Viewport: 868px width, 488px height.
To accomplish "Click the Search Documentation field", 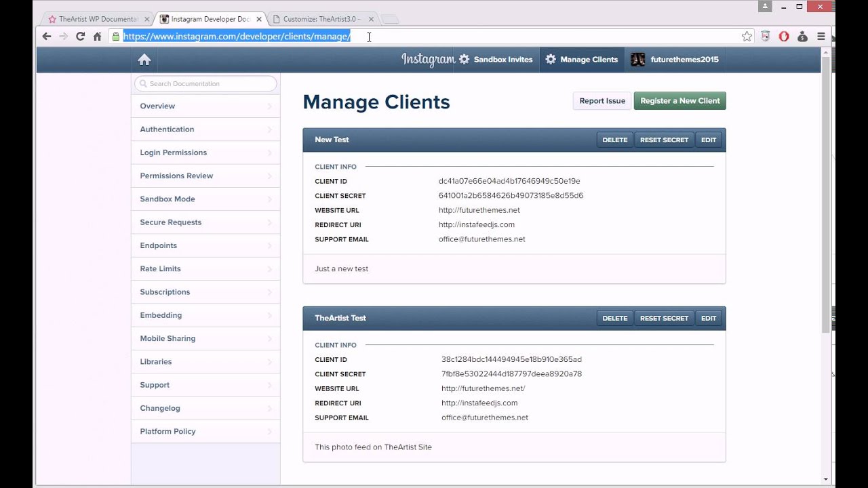I will [x=205, y=83].
